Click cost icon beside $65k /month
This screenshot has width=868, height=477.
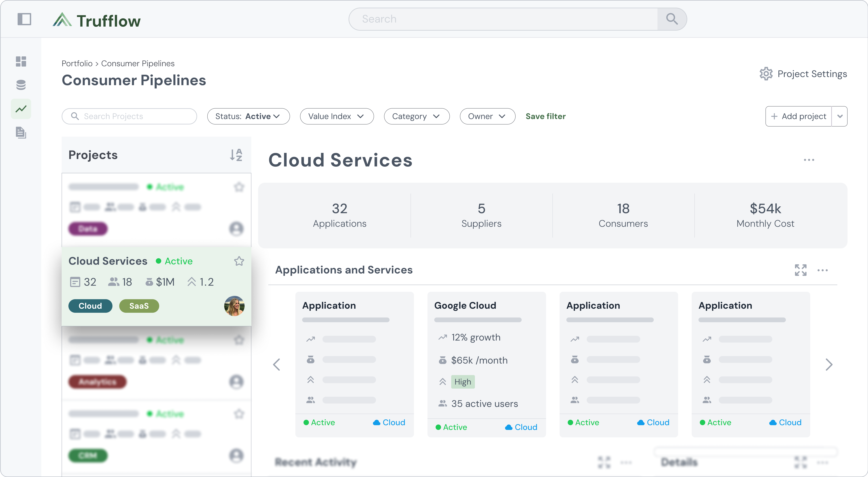click(x=442, y=360)
